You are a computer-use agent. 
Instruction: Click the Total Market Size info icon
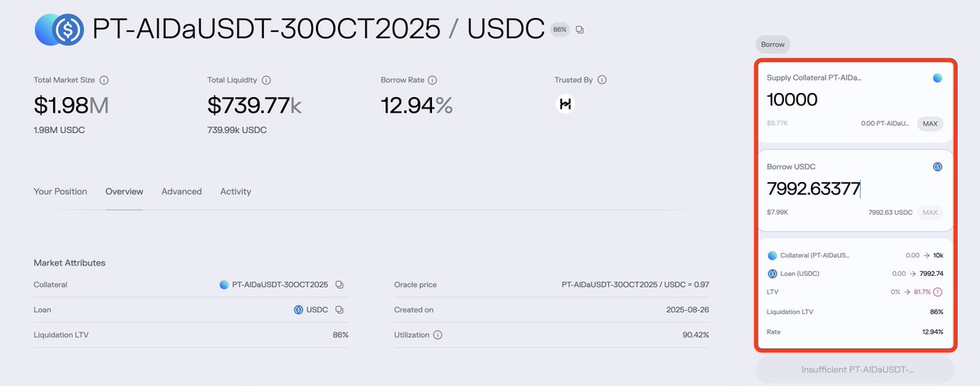(104, 81)
